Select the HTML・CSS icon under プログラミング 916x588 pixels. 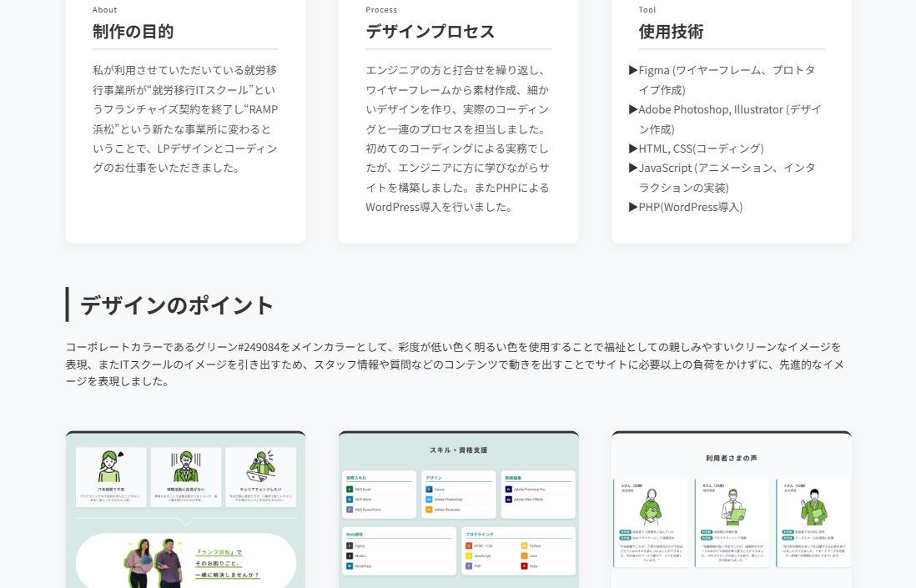(469, 545)
